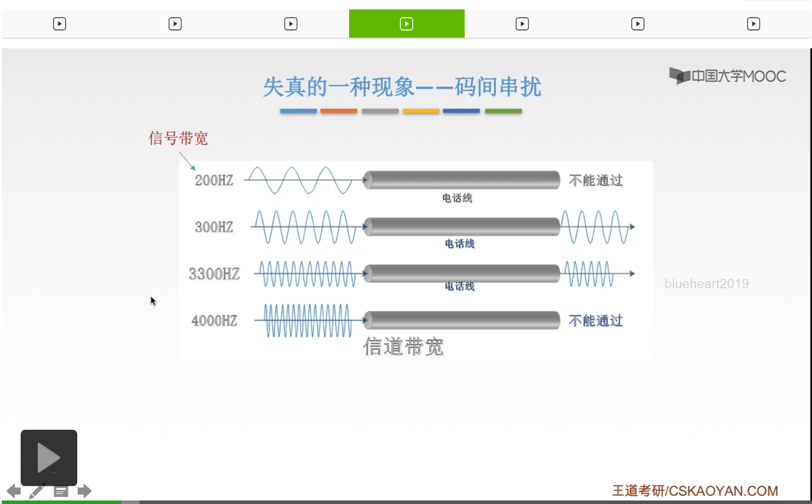This screenshot has height=504, width=812.
Task: Click the 4000HZ 不能通过 text
Action: 596,321
